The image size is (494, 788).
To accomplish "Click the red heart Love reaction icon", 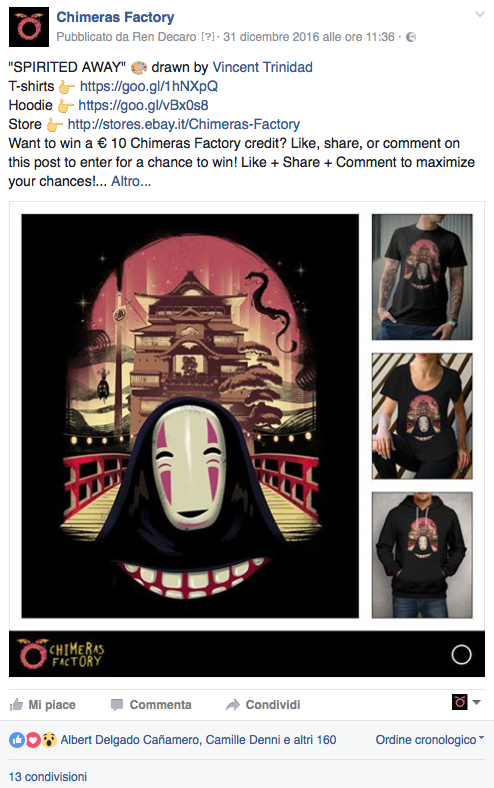I will pos(33,739).
